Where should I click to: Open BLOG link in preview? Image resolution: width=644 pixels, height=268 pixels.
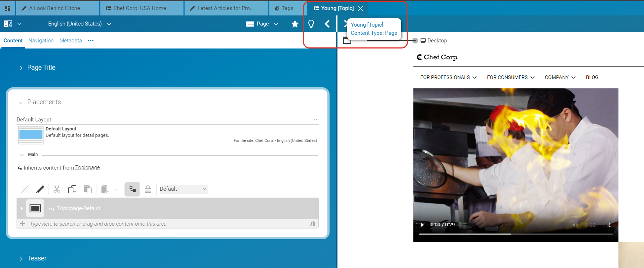point(592,77)
